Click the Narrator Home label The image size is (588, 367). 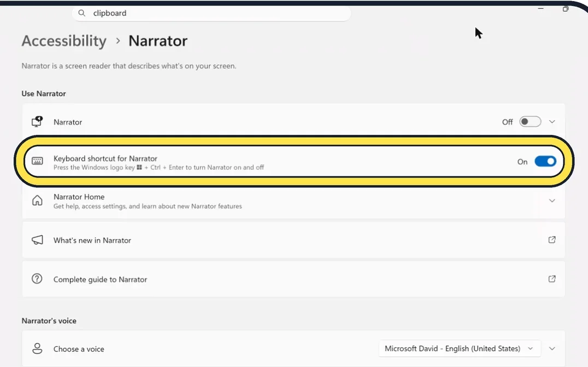79,197
